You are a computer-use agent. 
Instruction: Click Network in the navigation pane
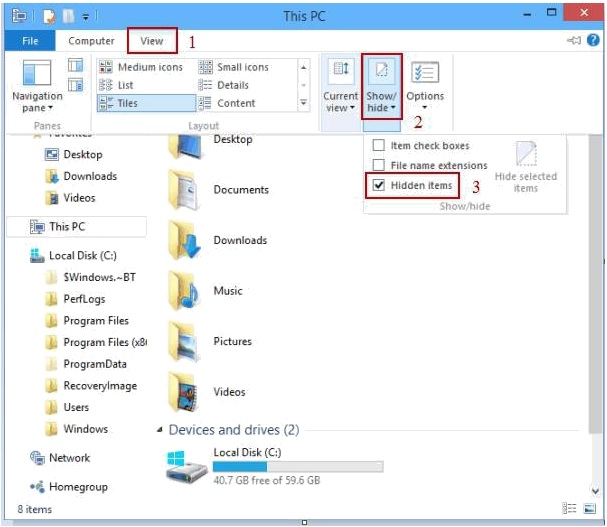[69, 458]
